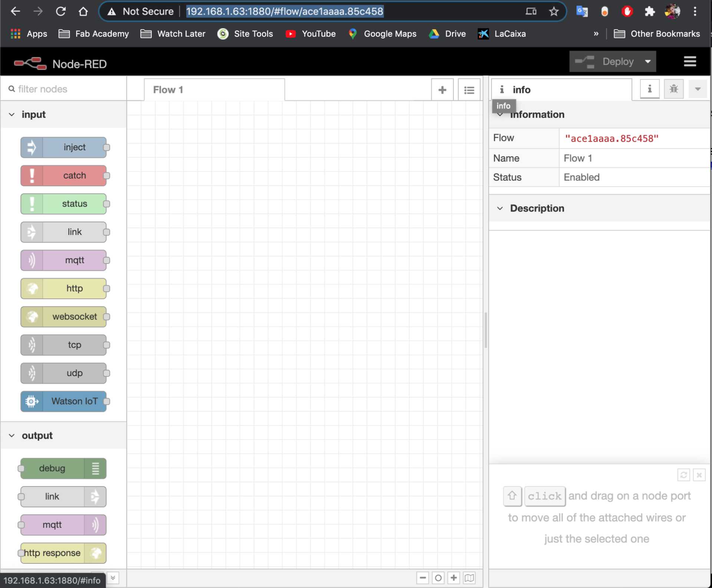
Task: Click the catch node icon
Action: (x=32, y=175)
